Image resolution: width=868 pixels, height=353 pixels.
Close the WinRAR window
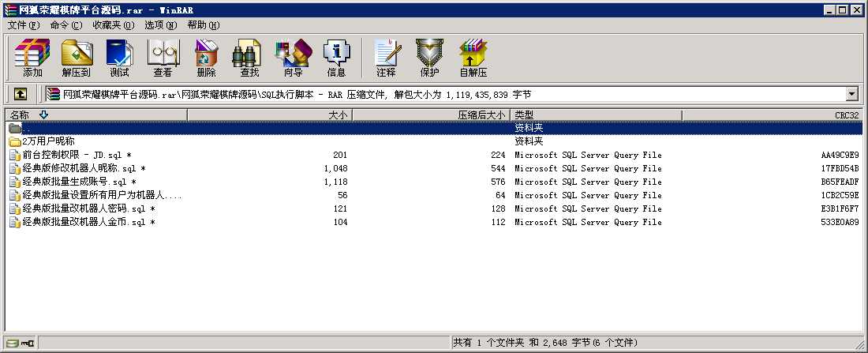(856, 9)
